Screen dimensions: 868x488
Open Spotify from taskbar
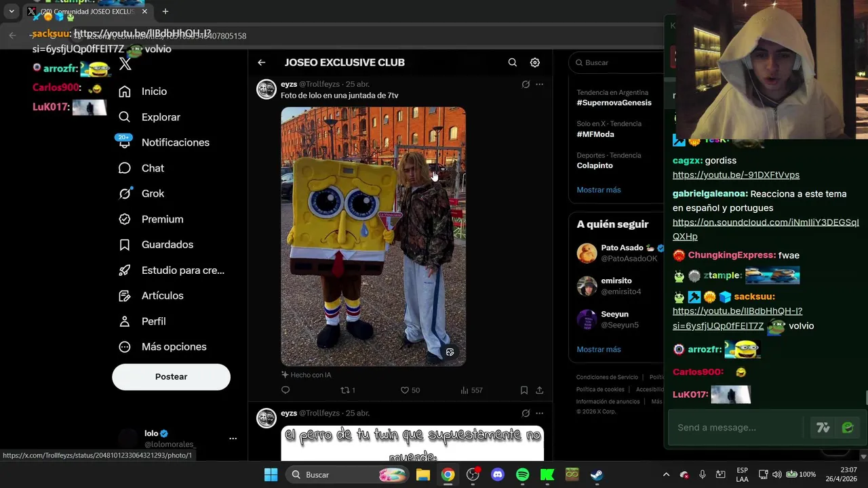[x=522, y=474]
